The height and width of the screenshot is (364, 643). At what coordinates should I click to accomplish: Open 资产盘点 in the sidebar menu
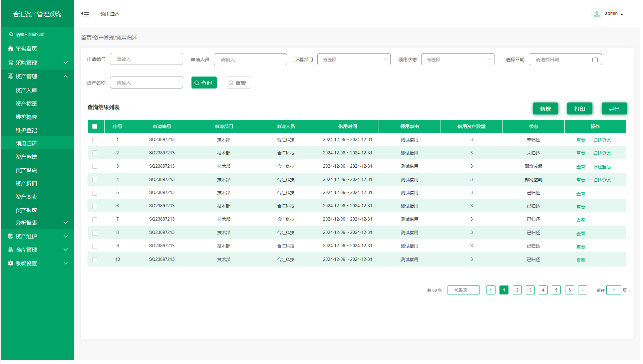coord(26,170)
